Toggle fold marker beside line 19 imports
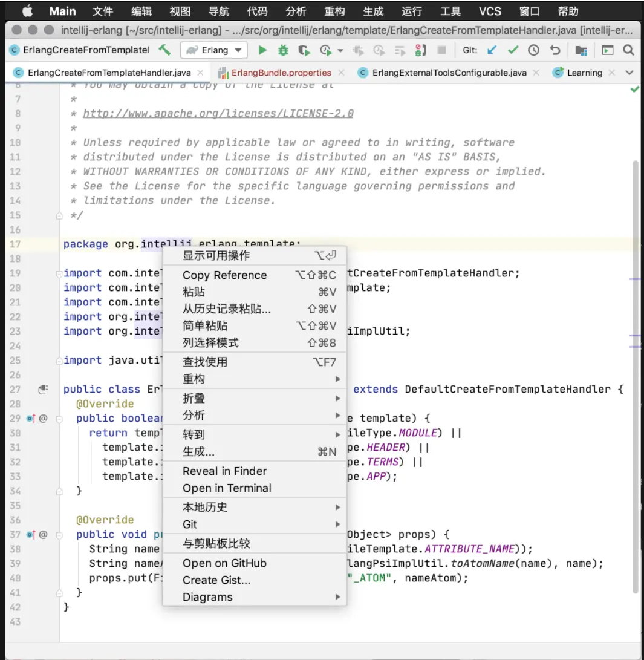Viewport: 644px width, 660px height. click(x=59, y=273)
